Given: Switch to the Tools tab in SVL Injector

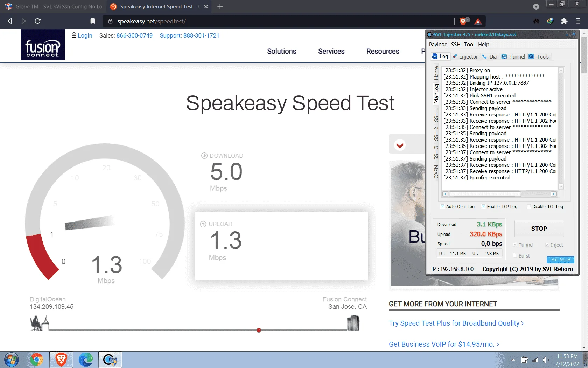Looking at the screenshot, I should [x=539, y=57].
